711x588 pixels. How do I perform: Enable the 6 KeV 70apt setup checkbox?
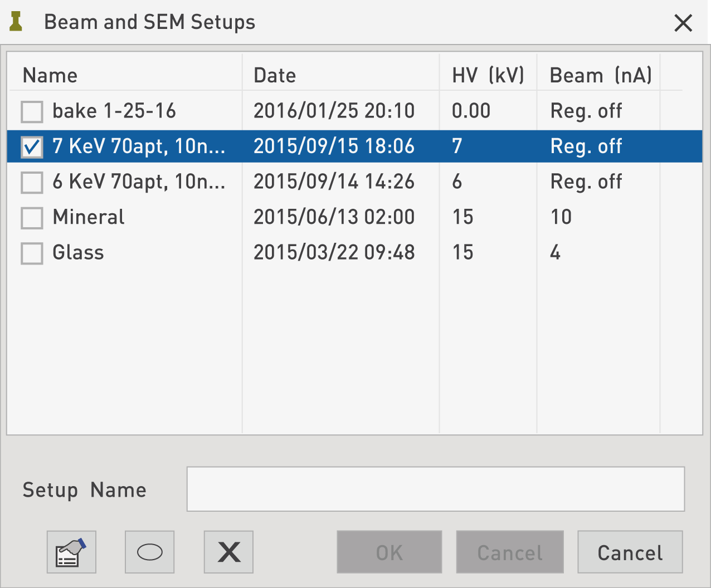click(x=32, y=182)
